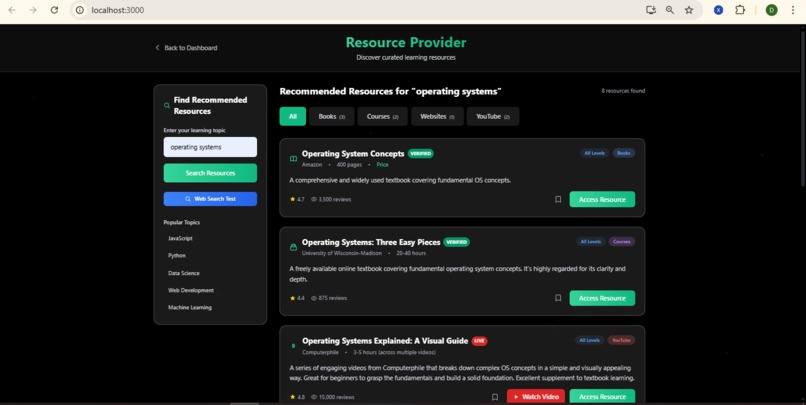The width and height of the screenshot is (806, 405).
Task: Reload the page with refresh icon
Action: click(x=54, y=10)
